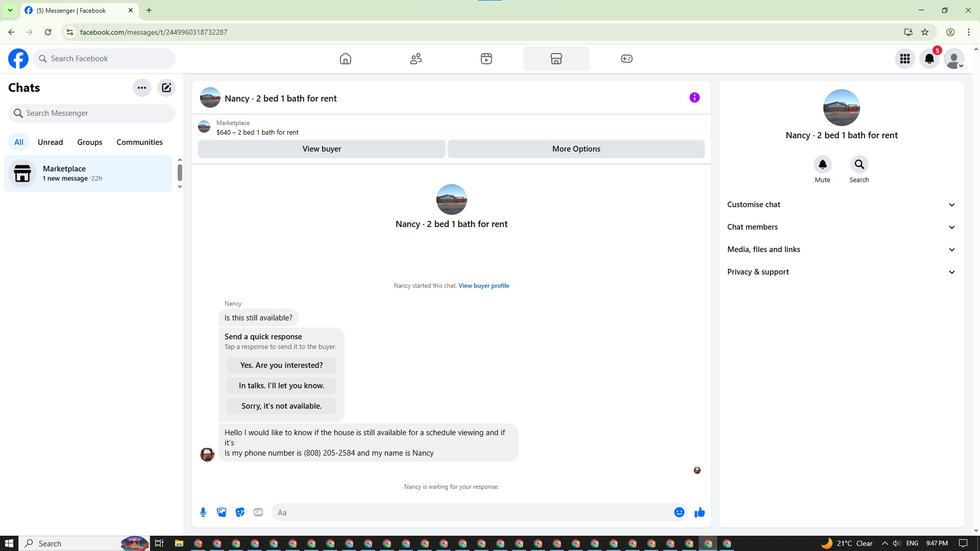The width and height of the screenshot is (980, 551).
Task: Send quick response 'Yes. Are you interested?'
Action: (x=282, y=365)
